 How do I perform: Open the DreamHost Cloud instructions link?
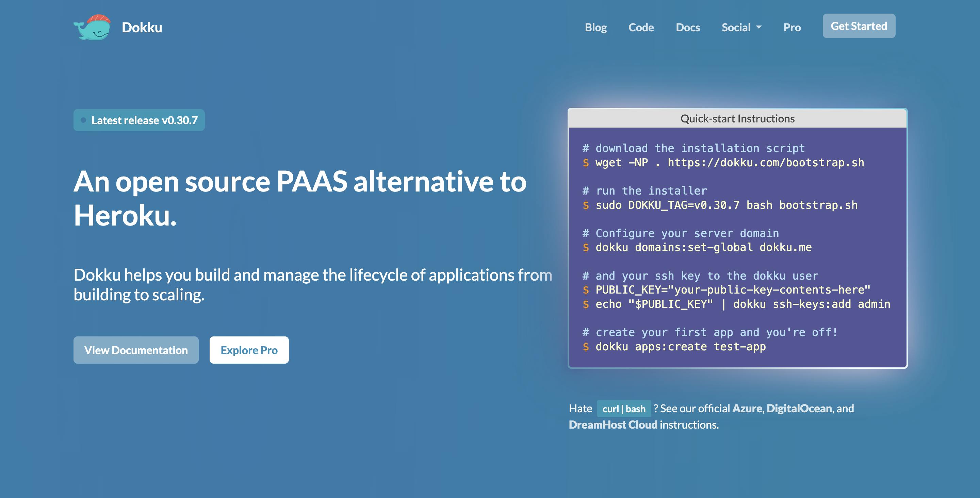click(612, 425)
